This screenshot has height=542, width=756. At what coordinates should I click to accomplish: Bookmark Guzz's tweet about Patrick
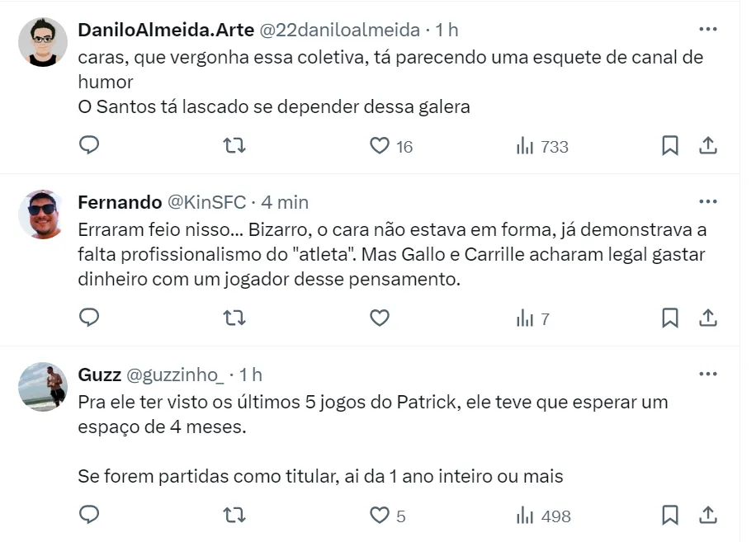[x=670, y=516]
